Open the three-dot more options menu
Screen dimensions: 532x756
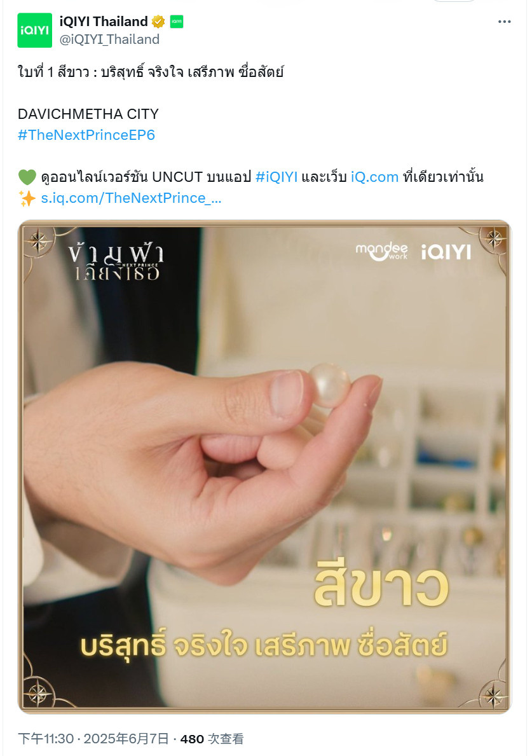tap(504, 22)
